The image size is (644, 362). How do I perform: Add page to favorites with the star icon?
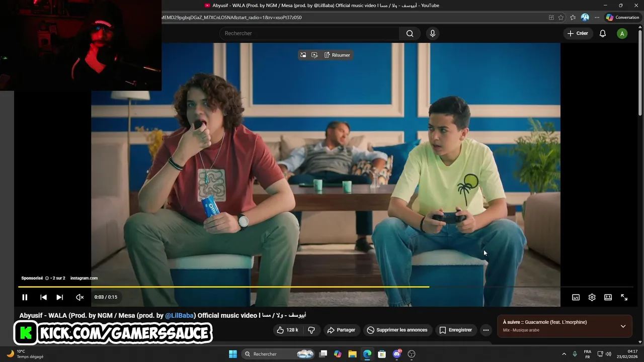561,18
